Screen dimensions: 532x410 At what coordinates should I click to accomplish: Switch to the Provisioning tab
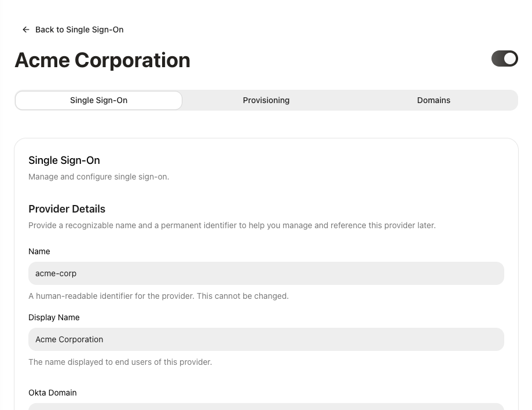pos(266,100)
